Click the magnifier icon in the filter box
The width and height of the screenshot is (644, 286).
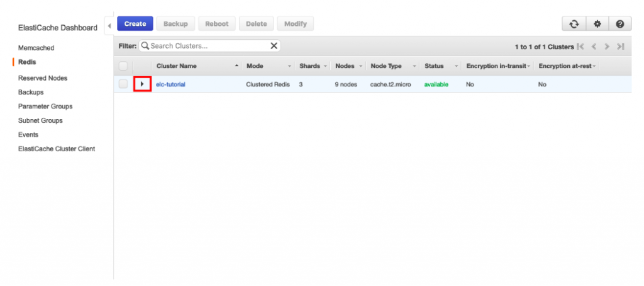(145, 46)
